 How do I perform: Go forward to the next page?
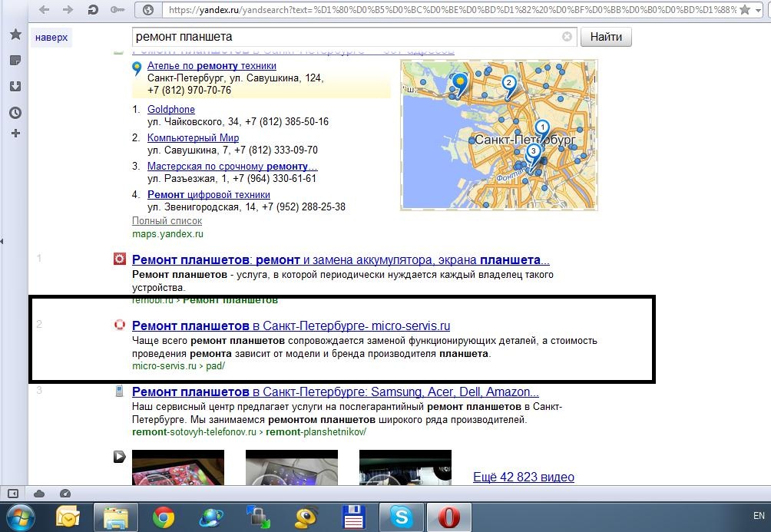(68, 9)
